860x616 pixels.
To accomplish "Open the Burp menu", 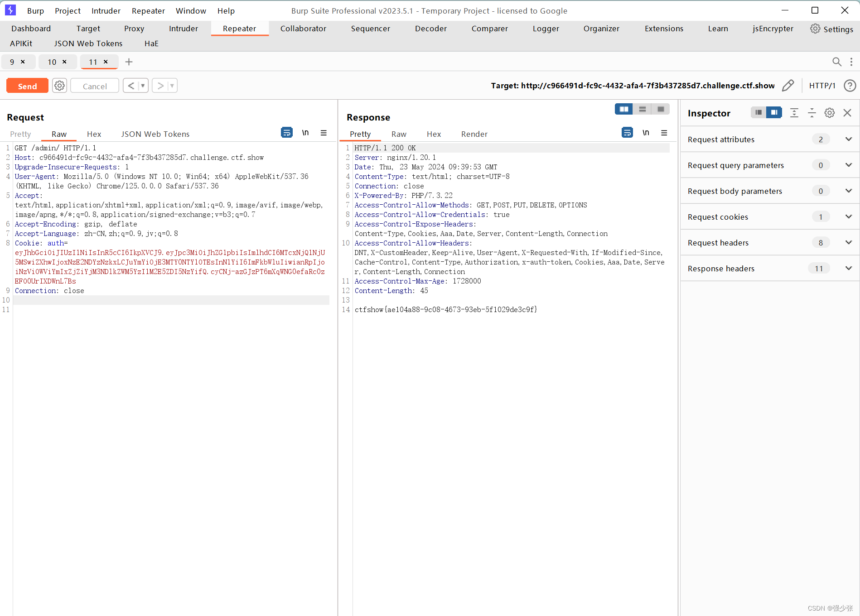I will click(x=35, y=11).
